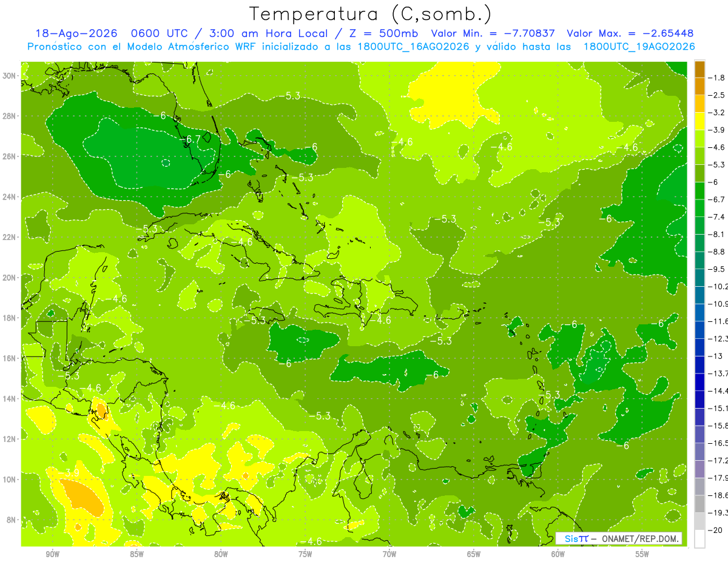Click the '-7.4' colorbar label
This screenshot has width=728, height=562.
pos(716,216)
